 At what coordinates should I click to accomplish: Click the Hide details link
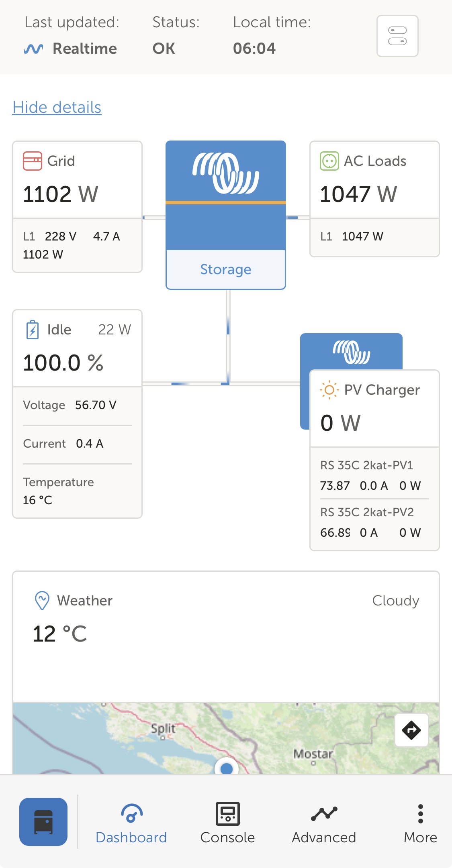coord(57,107)
